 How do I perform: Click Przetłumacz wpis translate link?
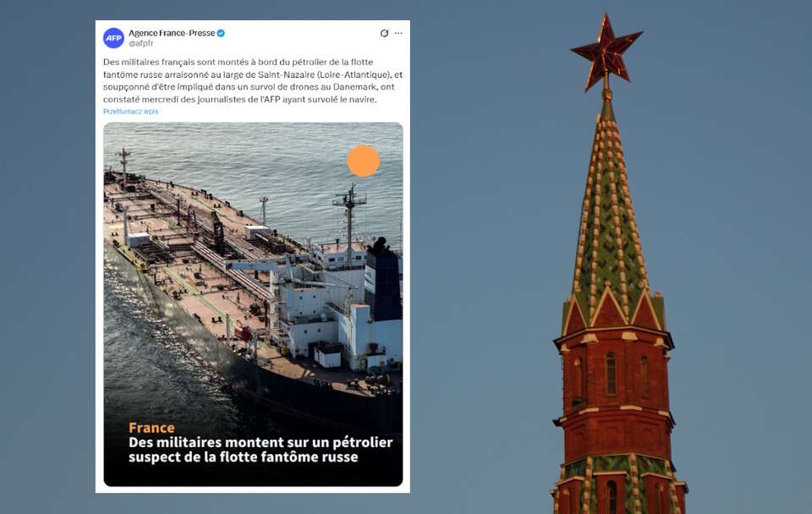click(x=130, y=112)
